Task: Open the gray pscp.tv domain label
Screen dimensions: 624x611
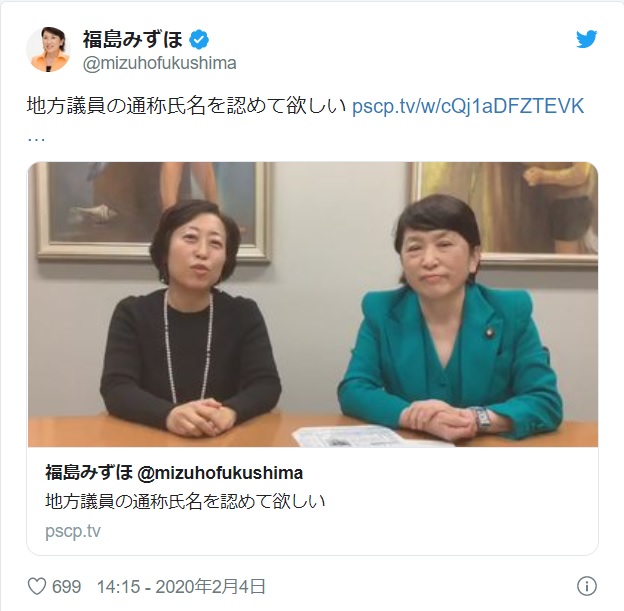Action: (x=73, y=531)
